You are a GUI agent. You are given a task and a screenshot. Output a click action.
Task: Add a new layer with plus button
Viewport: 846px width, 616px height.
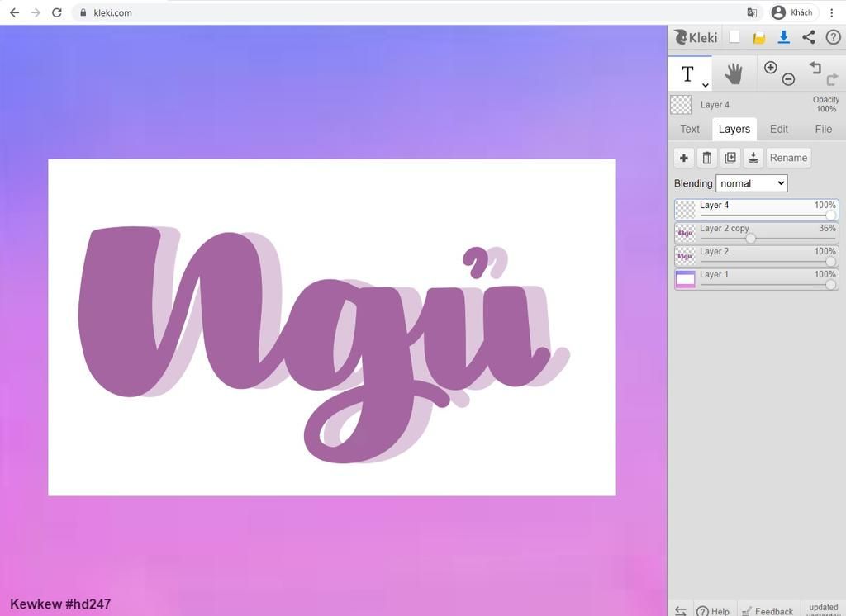684,158
